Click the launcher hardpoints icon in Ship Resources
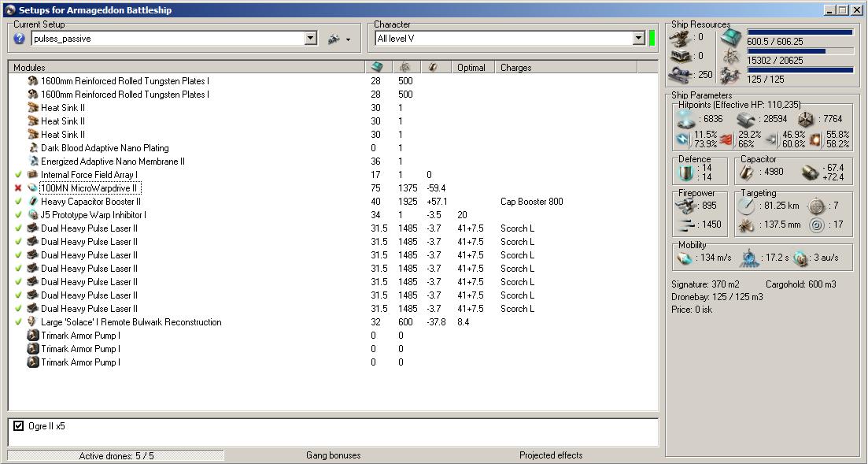The height and width of the screenshot is (464, 868). (679, 56)
